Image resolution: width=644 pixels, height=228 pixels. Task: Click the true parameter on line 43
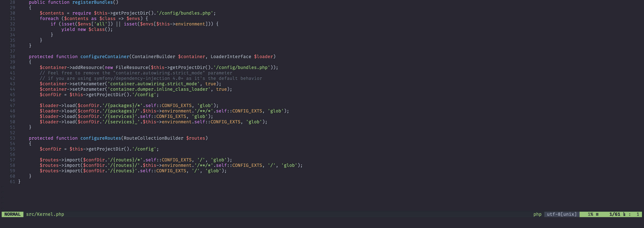point(210,84)
